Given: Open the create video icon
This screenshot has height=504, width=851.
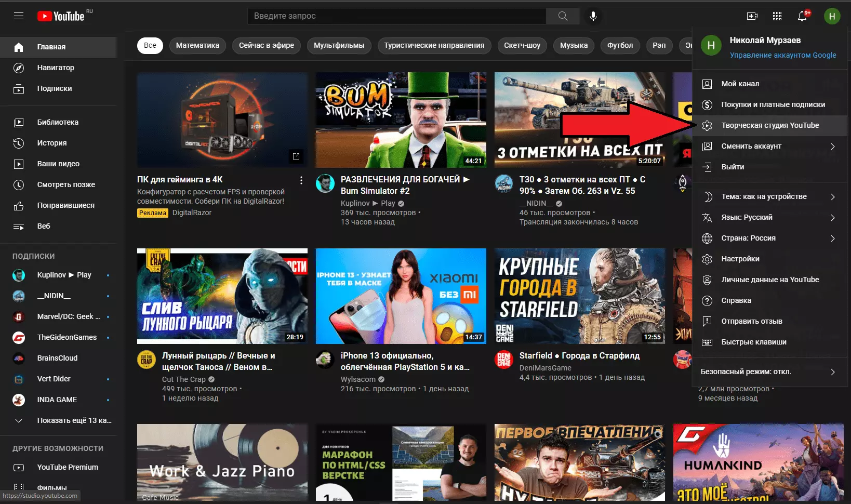Looking at the screenshot, I should (752, 16).
